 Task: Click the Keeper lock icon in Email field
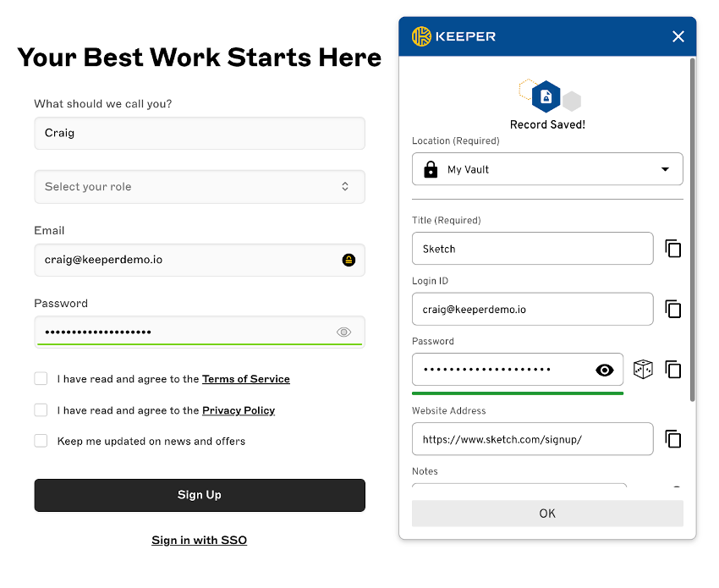(x=349, y=260)
